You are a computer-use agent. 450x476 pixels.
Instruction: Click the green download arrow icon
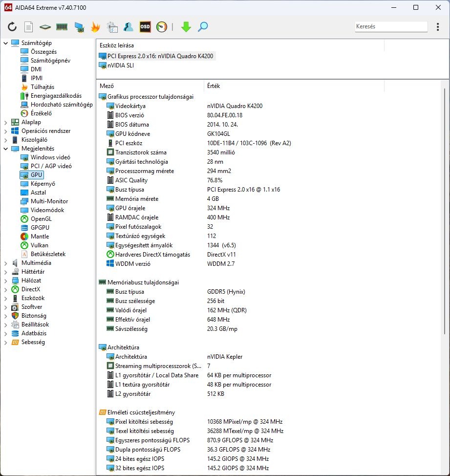pos(186,27)
